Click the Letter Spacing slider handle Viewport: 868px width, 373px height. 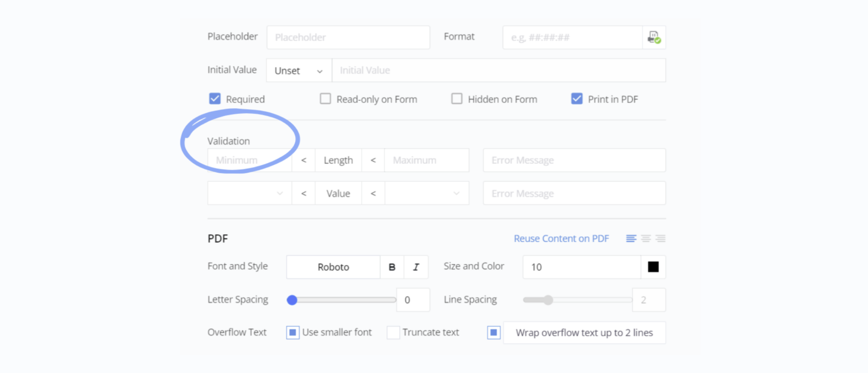(292, 300)
